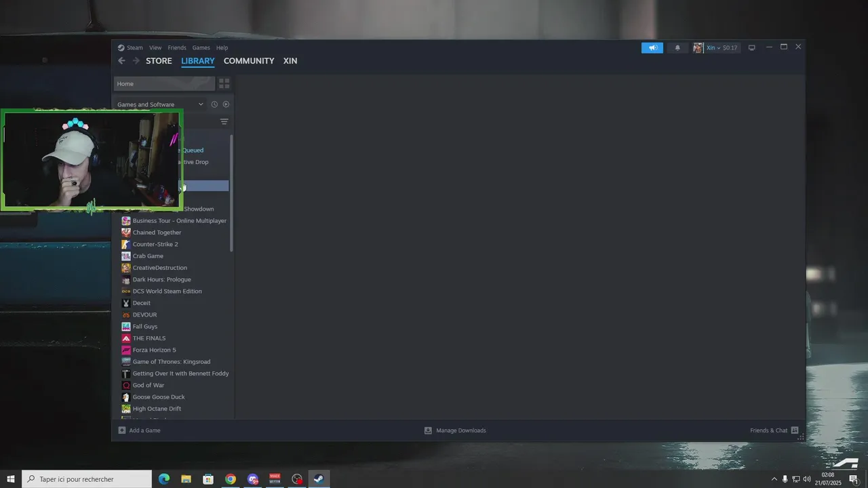Open OBS Studio from the taskbar

coord(297,479)
